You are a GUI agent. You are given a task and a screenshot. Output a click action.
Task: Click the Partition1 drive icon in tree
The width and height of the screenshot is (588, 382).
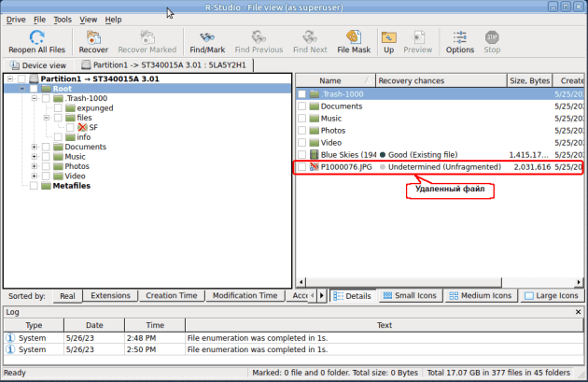coord(35,78)
